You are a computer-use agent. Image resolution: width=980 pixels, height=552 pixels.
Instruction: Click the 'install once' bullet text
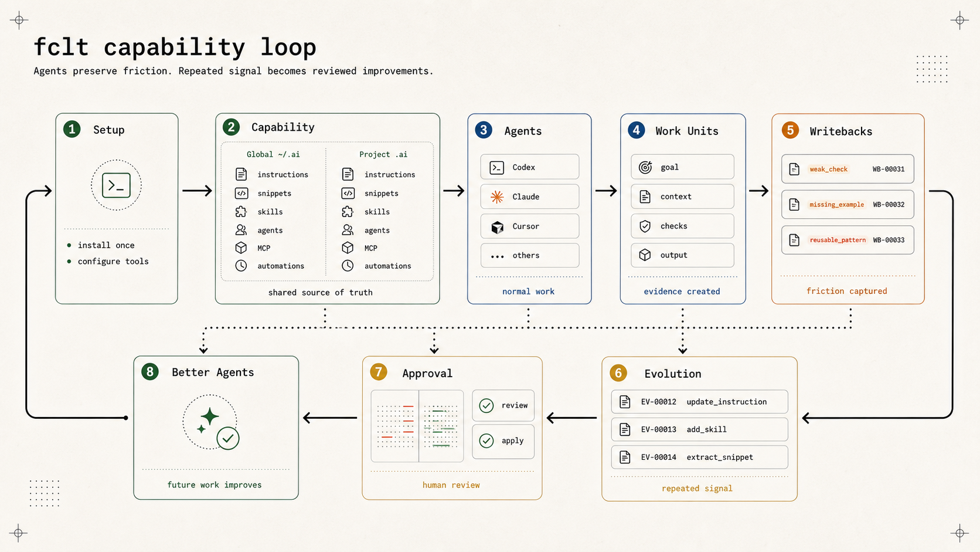coord(106,245)
